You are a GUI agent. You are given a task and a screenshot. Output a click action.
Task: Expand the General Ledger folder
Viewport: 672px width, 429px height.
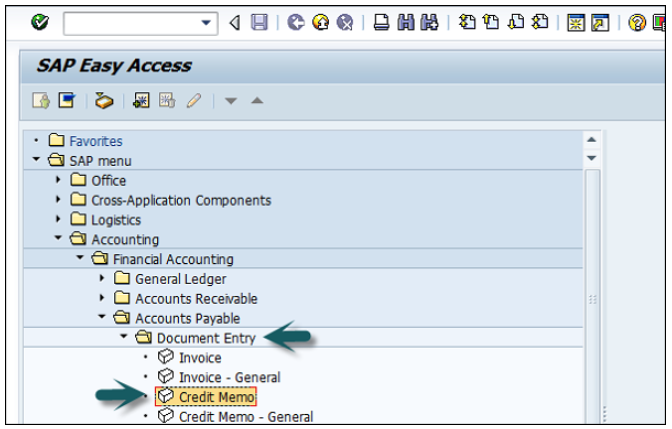pyautogui.click(x=103, y=279)
